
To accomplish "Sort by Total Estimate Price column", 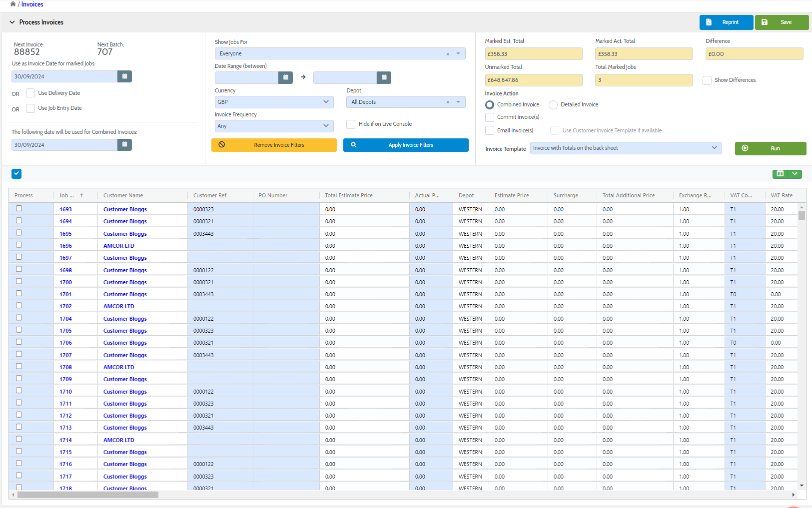I will pyautogui.click(x=349, y=195).
